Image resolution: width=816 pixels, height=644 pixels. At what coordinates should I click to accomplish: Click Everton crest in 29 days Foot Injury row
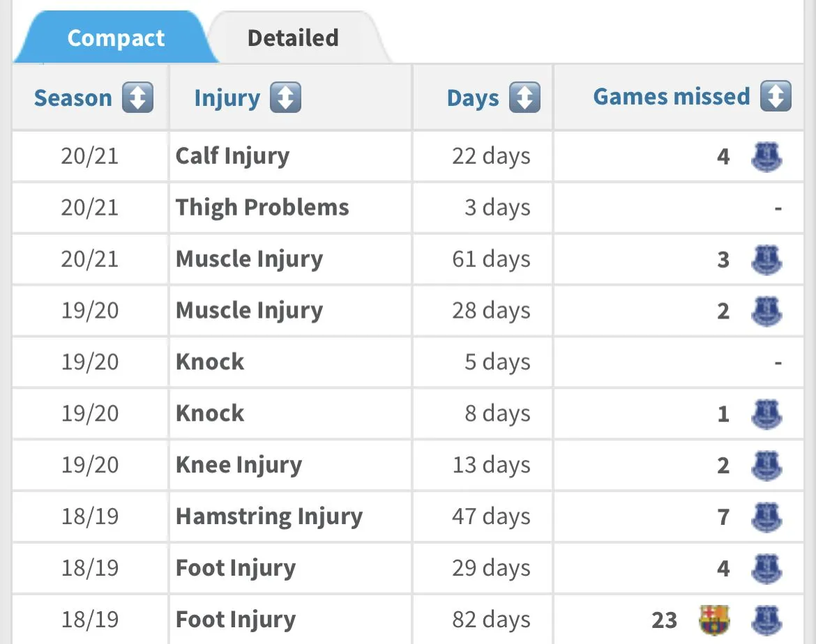pyautogui.click(x=766, y=569)
